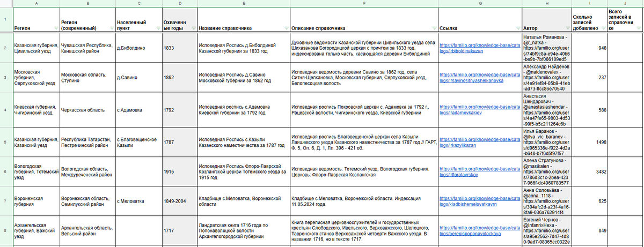Select column J header
This screenshot has height=247, width=644.
[626, 3]
